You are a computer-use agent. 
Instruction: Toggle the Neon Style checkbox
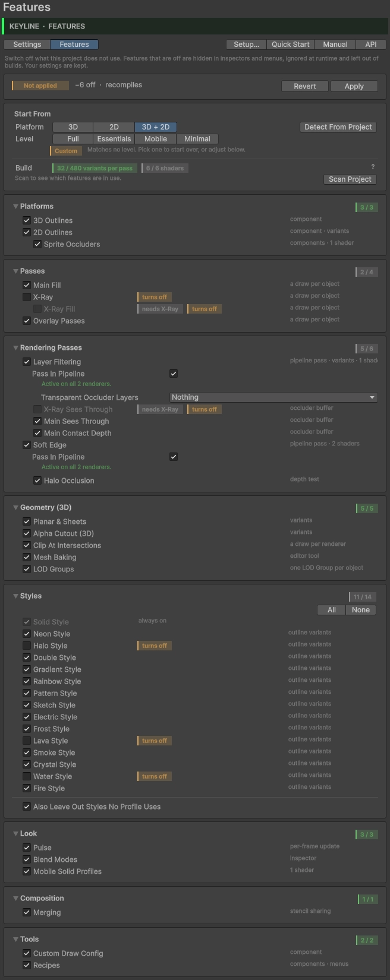[x=27, y=634]
